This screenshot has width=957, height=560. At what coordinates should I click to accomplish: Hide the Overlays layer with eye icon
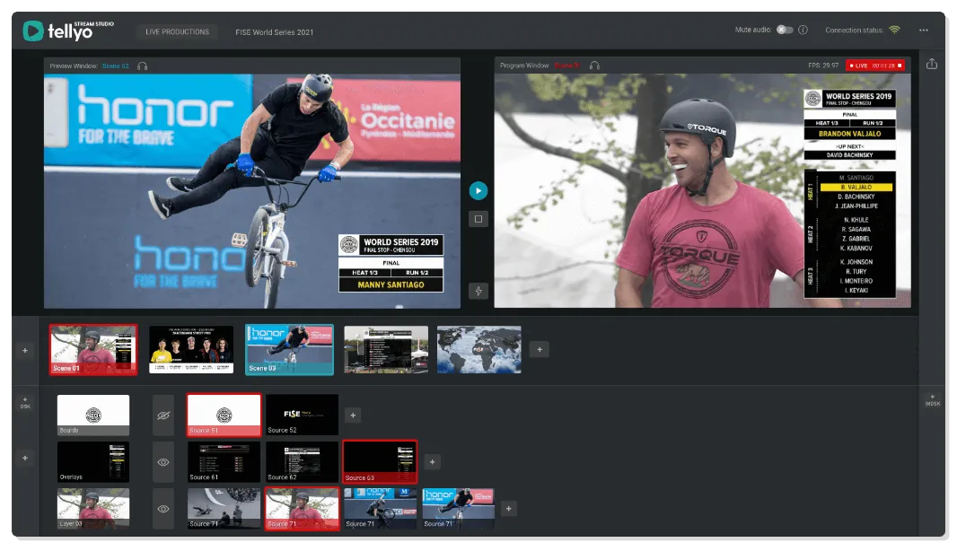coord(163,461)
